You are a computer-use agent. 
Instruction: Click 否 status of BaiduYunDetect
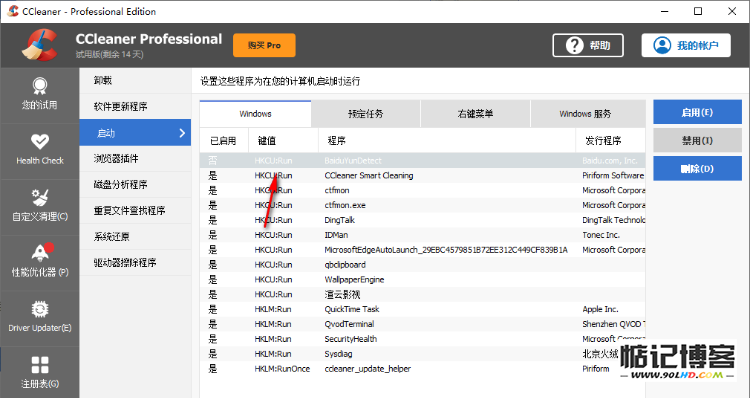pos(213,161)
